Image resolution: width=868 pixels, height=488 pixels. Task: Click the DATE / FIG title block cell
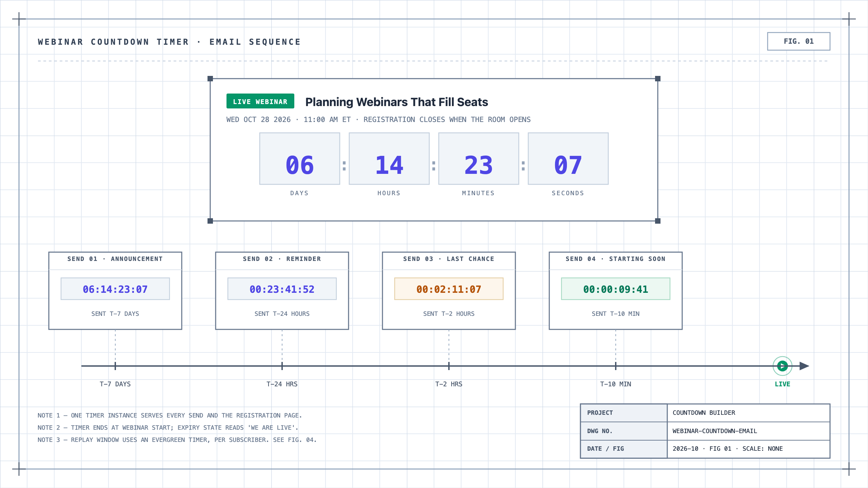pos(624,449)
